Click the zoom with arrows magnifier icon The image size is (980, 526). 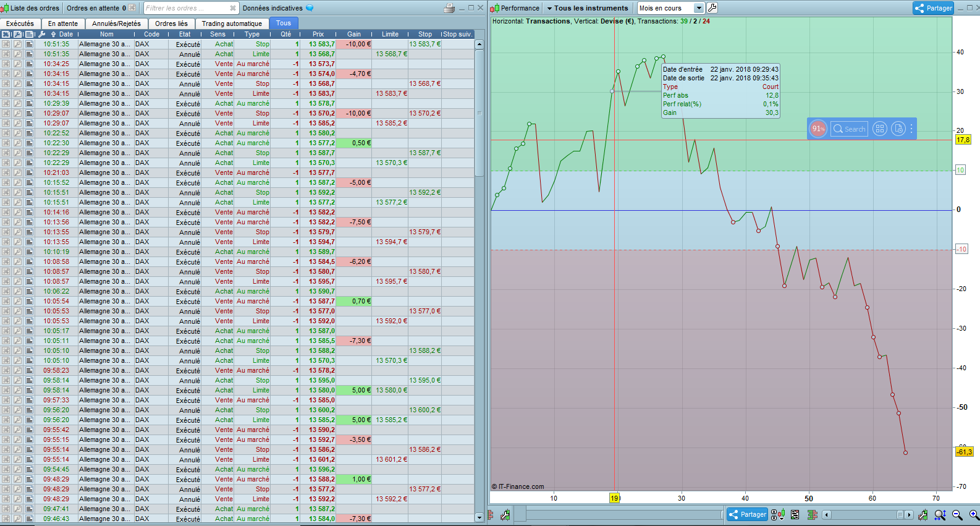pyautogui.click(x=940, y=514)
